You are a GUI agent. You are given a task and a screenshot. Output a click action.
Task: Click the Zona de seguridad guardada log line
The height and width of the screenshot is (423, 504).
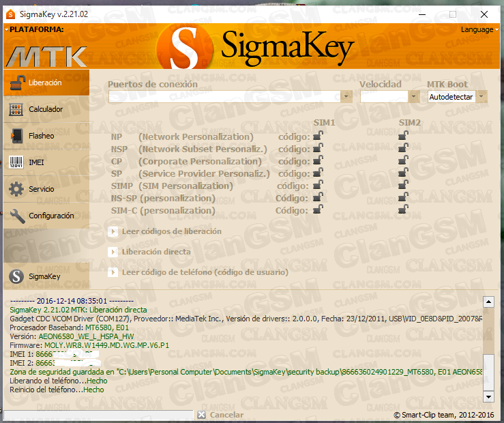[246, 372]
